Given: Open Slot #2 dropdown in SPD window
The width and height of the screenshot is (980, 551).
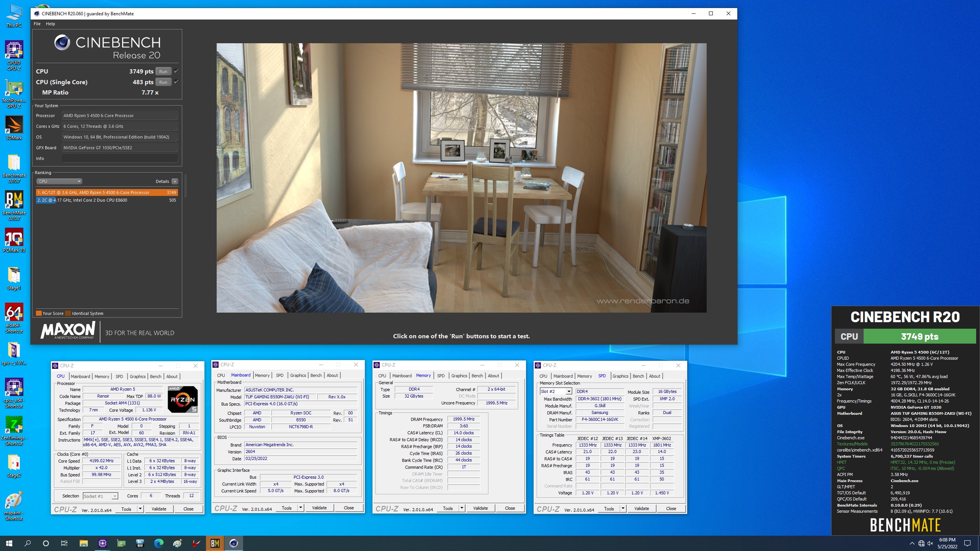Looking at the screenshot, I should tap(569, 391).
